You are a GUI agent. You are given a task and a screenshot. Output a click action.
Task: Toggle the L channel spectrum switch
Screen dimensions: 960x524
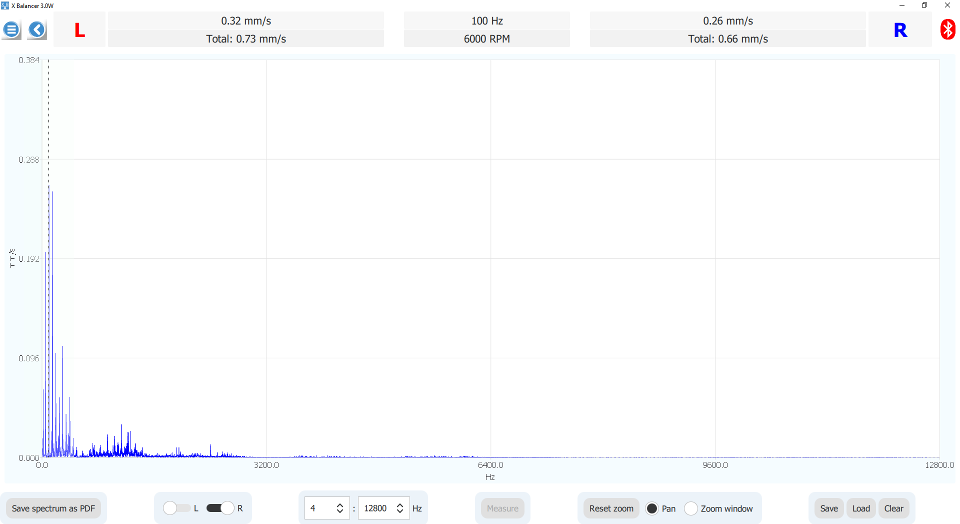tap(176, 508)
